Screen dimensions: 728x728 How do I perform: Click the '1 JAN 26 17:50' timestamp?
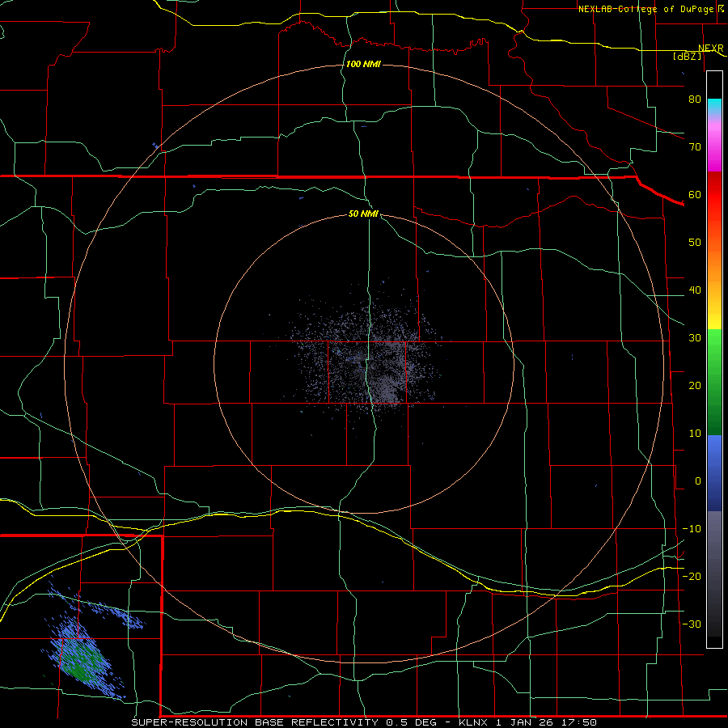point(547,722)
